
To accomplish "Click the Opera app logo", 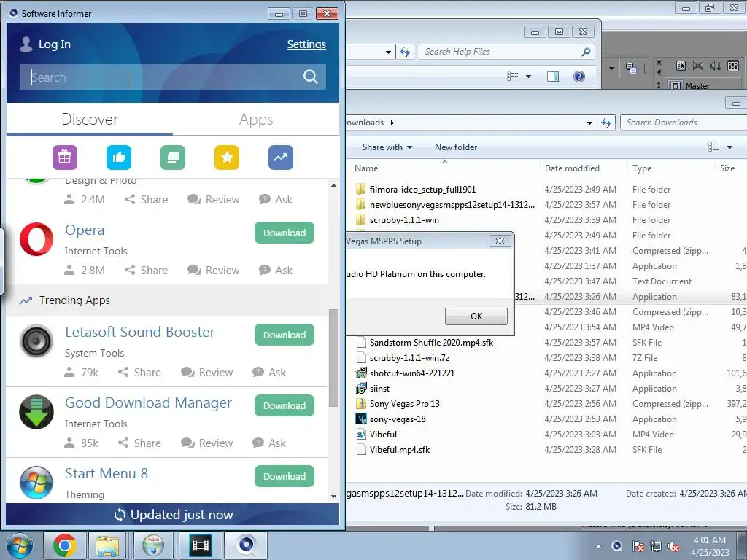I will 36,239.
